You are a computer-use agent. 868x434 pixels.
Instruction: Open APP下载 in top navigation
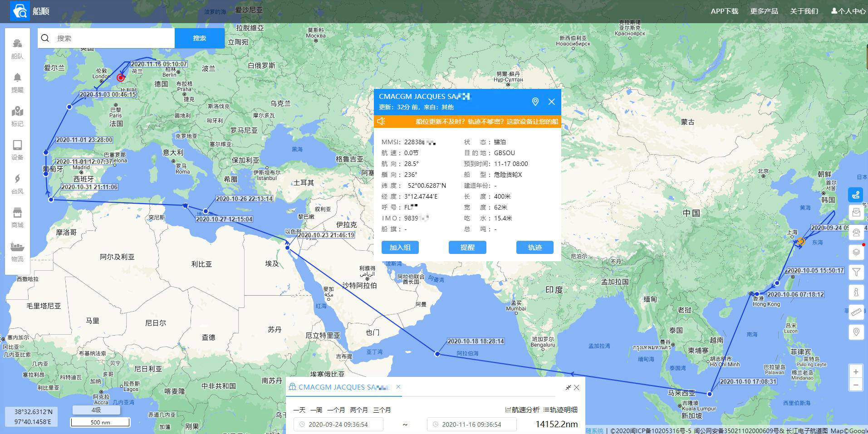click(x=725, y=11)
